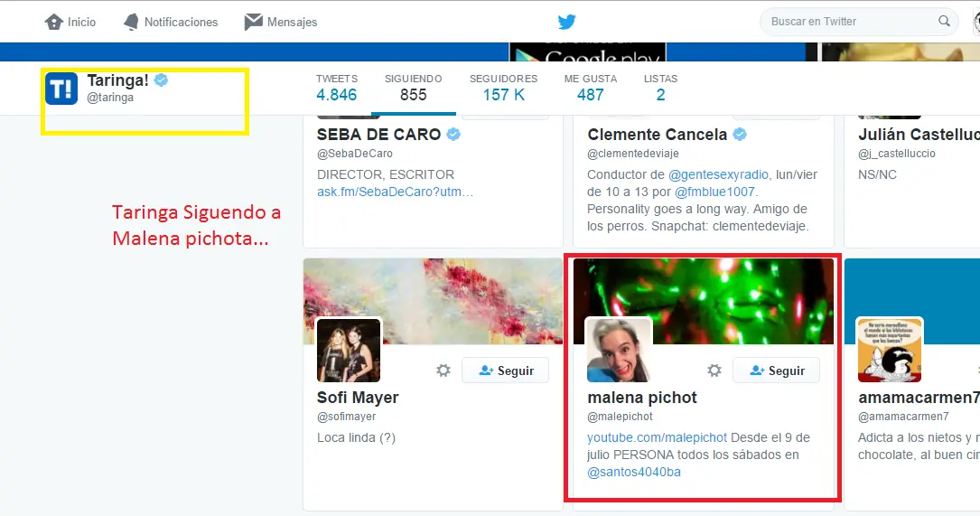Open ask.fm/SebaDeCaro link

[395, 192]
